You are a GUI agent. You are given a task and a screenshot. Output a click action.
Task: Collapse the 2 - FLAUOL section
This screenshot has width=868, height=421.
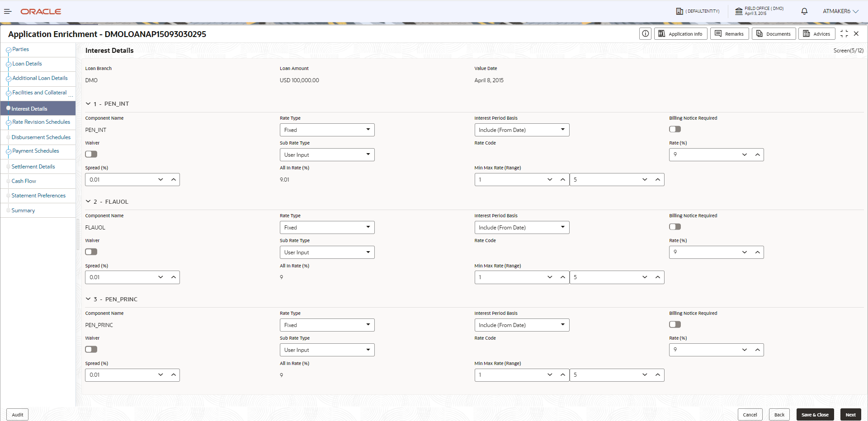88,201
